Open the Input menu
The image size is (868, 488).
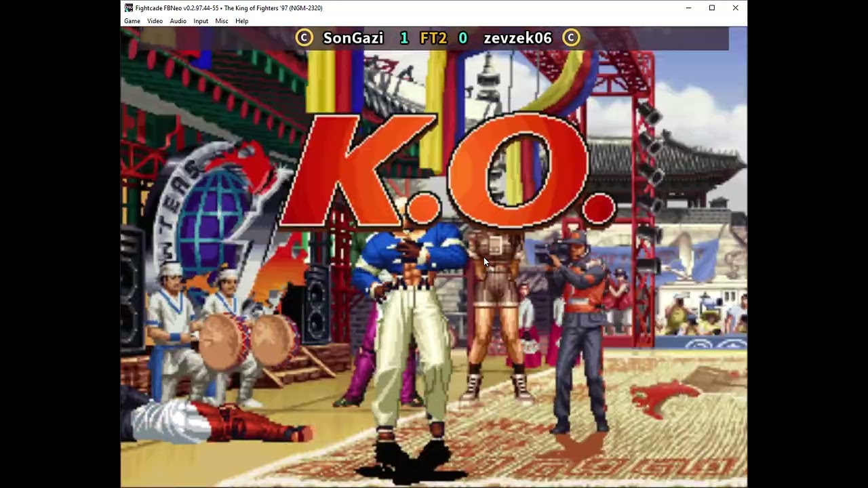click(201, 21)
